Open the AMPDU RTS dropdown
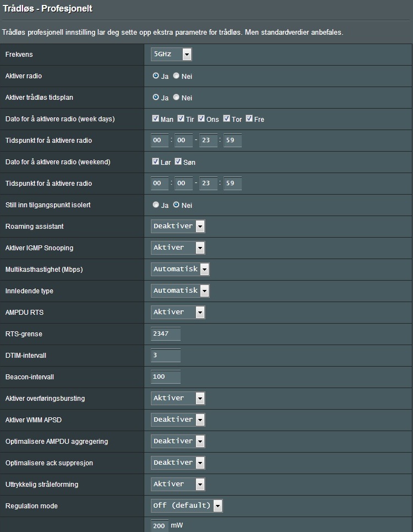 (178, 312)
